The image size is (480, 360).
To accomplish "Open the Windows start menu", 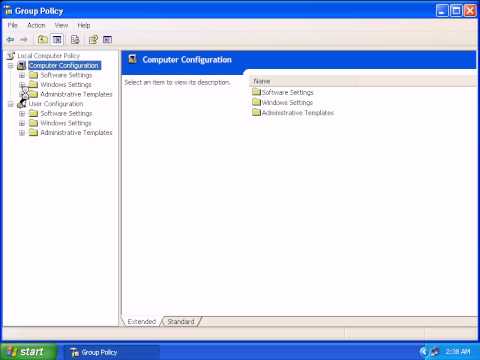I will click(x=28, y=351).
